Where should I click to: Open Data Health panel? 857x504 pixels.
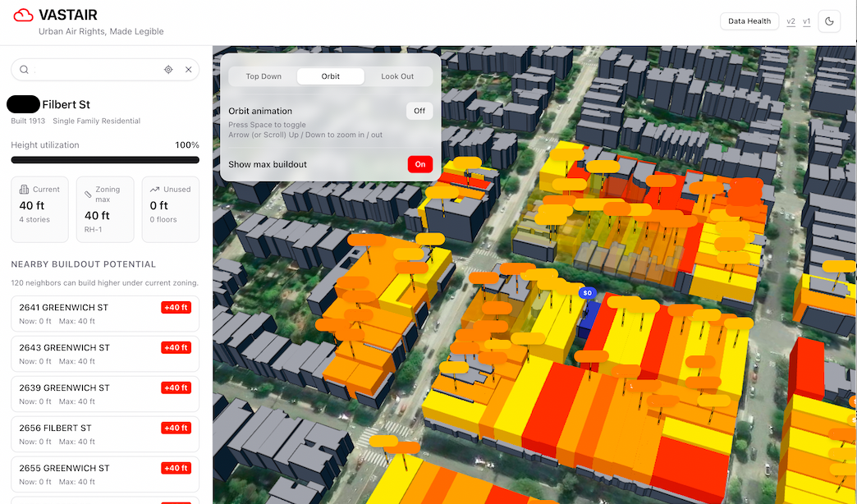coord(749,21)
